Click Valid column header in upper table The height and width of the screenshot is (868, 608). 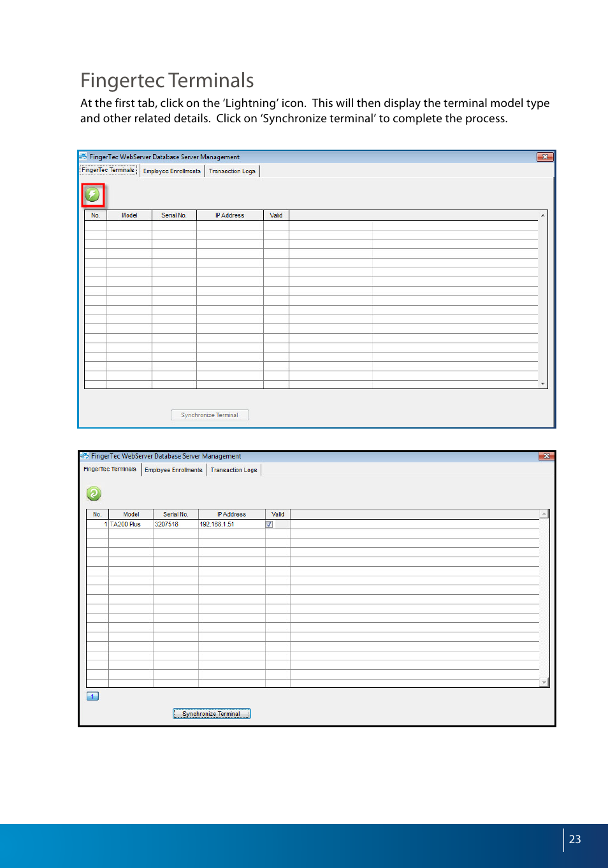pos(276,215)
